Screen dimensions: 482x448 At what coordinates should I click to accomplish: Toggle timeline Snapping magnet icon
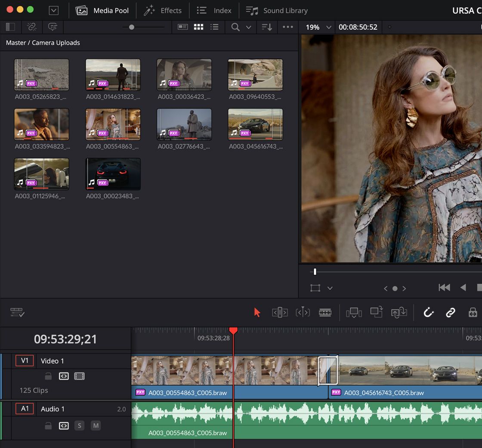coord(428,312)
